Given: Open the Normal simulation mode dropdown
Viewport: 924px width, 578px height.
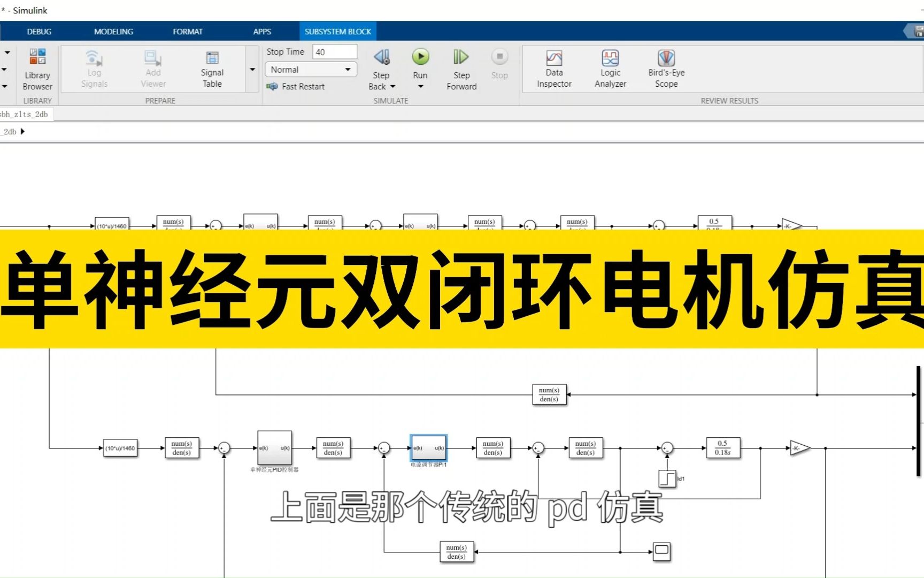Looking at the screenshot, I should tap(310, 70).
